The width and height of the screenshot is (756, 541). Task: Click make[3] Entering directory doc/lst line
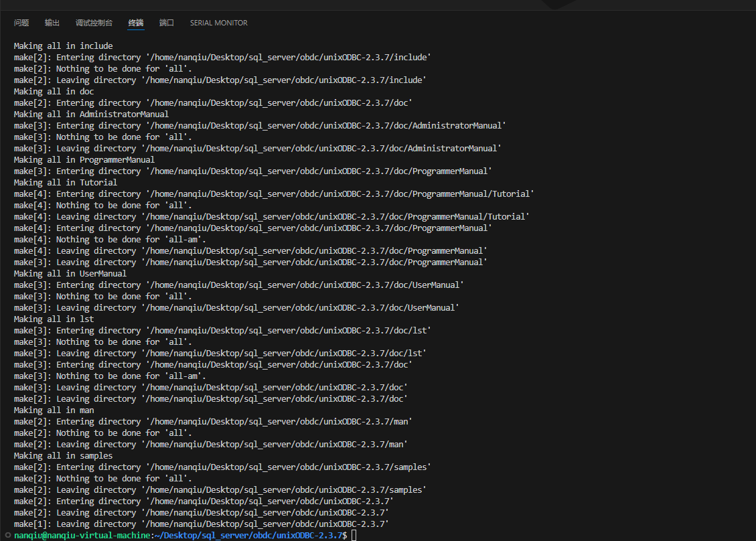(x=222, y=331)
